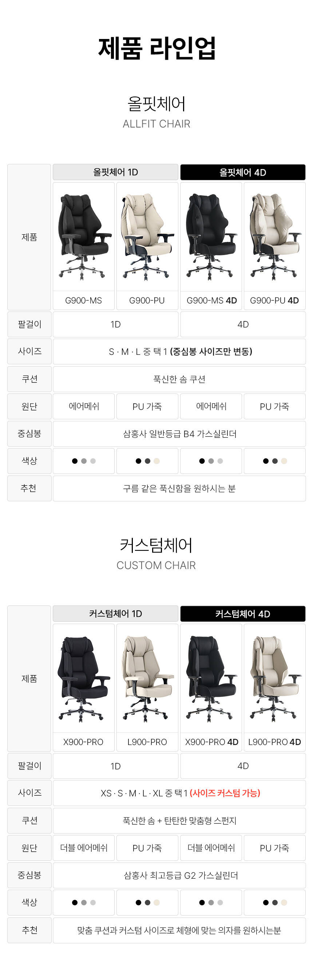313x980 pixels.
Task: Click the G900-PU 4D chair image
Action: (275, 237)
